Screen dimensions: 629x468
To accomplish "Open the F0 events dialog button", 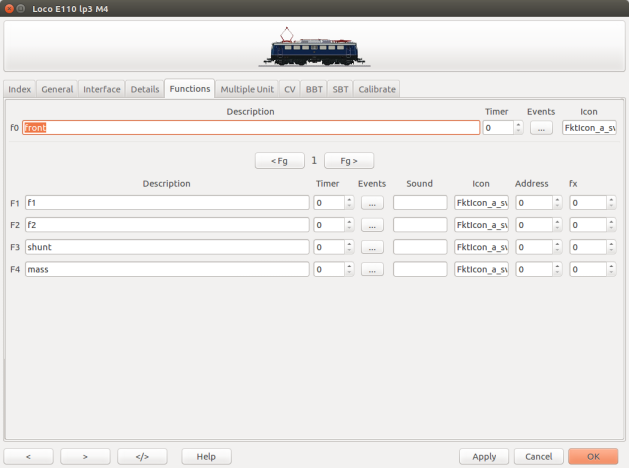I will click(x=541, y=128).
